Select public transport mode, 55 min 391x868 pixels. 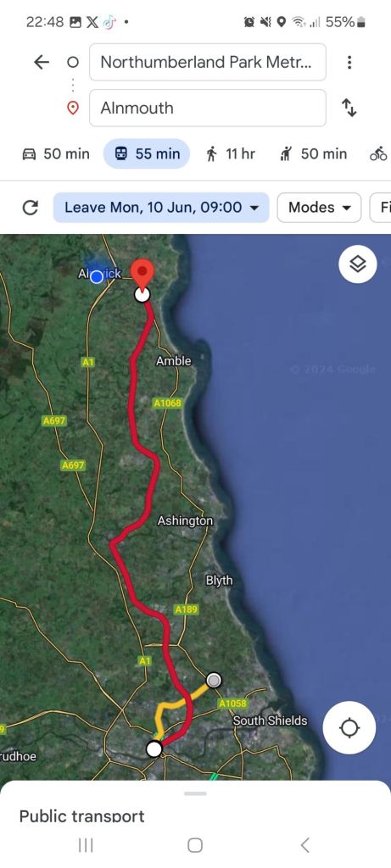click(x=147, y=153)
